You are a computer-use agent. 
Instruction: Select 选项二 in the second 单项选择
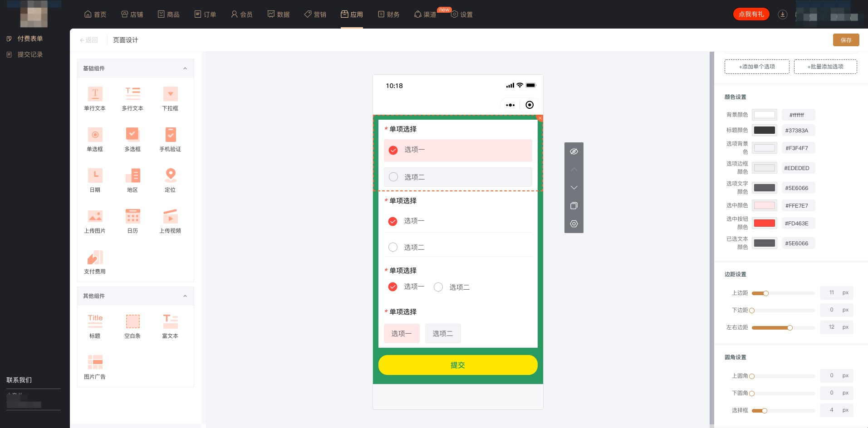(458, 247)
